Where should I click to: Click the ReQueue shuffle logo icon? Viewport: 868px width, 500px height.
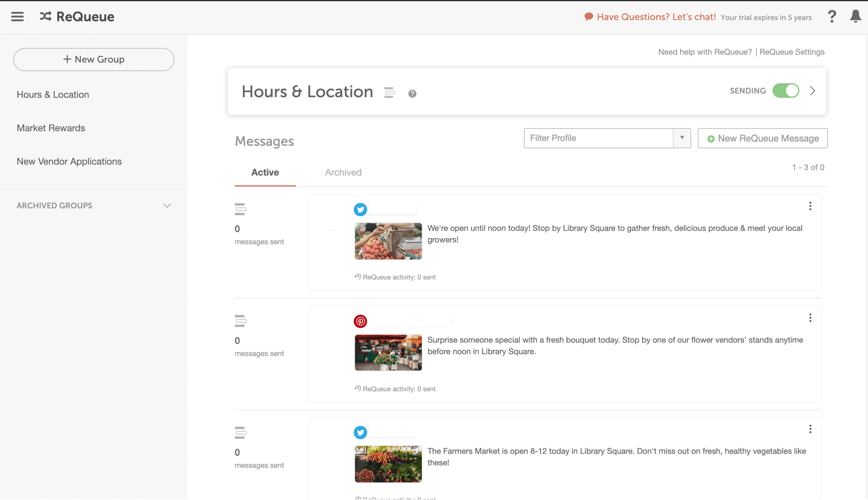[46, 16]
